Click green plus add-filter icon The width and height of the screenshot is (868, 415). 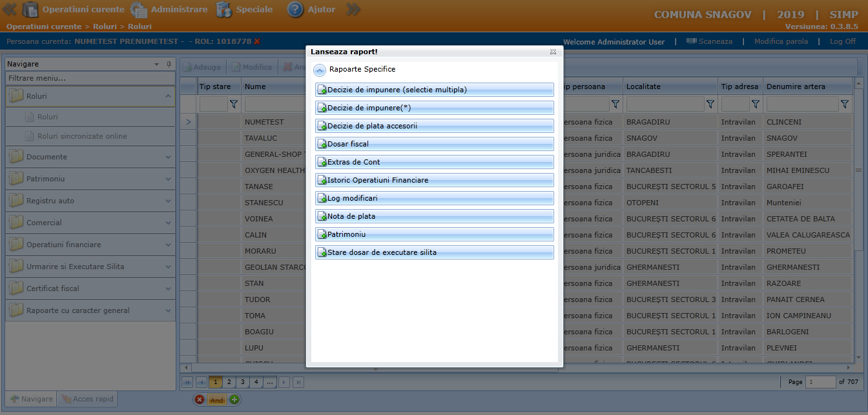(234, 400)
